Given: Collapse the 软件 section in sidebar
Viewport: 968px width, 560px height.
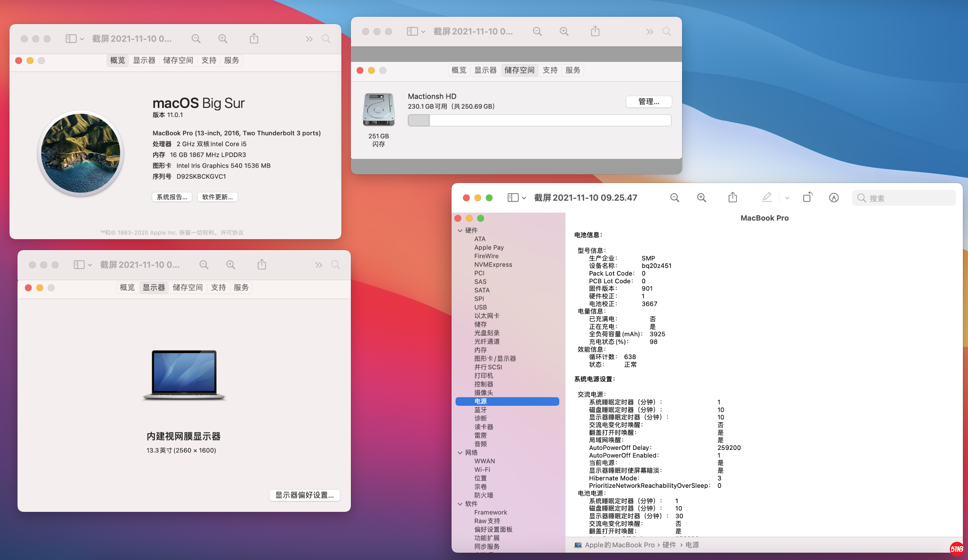Looking at the screenshot, I should point(460,504).
